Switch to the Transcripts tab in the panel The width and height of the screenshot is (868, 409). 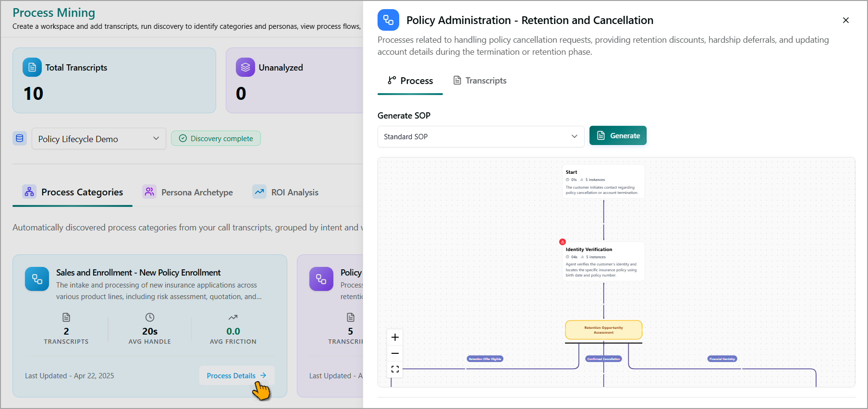tap(480, 81)
